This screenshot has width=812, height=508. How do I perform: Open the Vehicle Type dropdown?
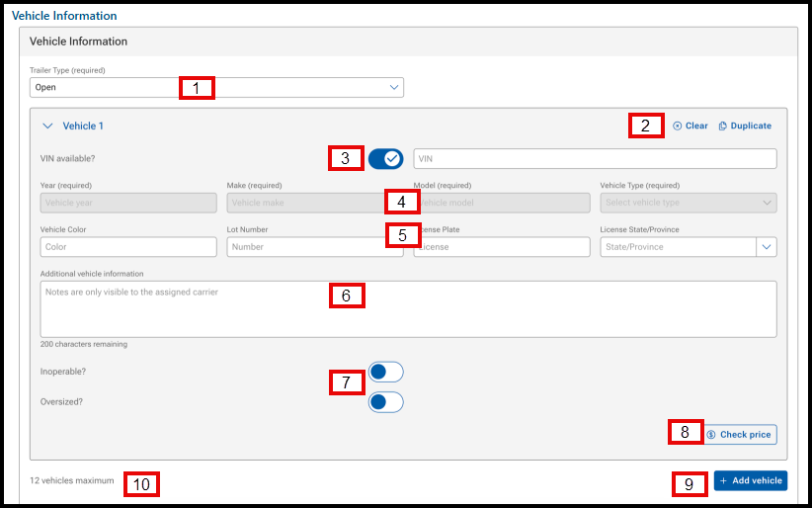[x=688, y=203]
